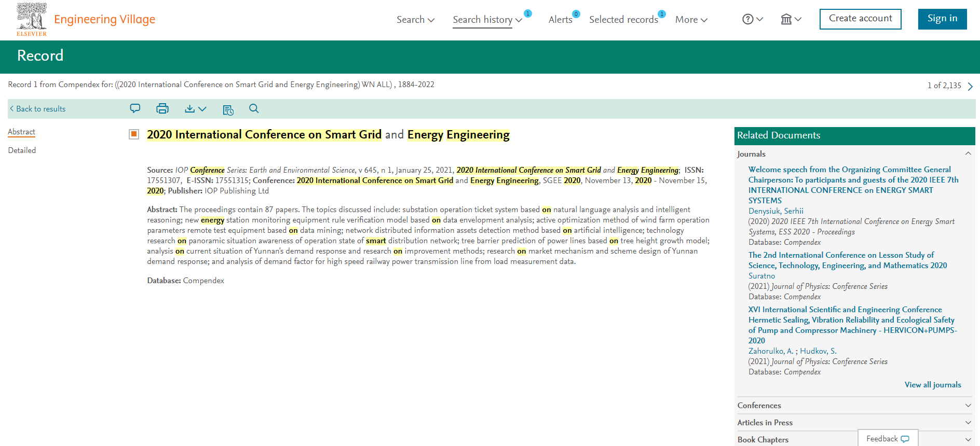Click the print record icon
The width and height of the screenshot is (980, 446).
coord(162,108)
